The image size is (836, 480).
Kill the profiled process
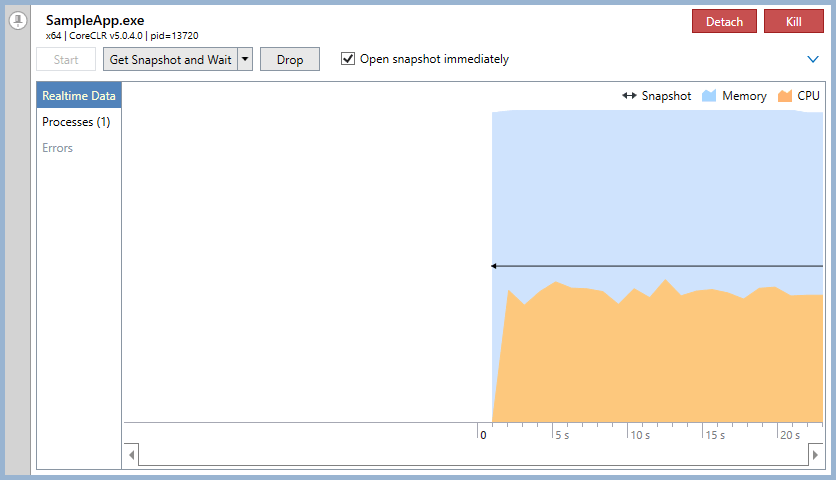[793, 21]
